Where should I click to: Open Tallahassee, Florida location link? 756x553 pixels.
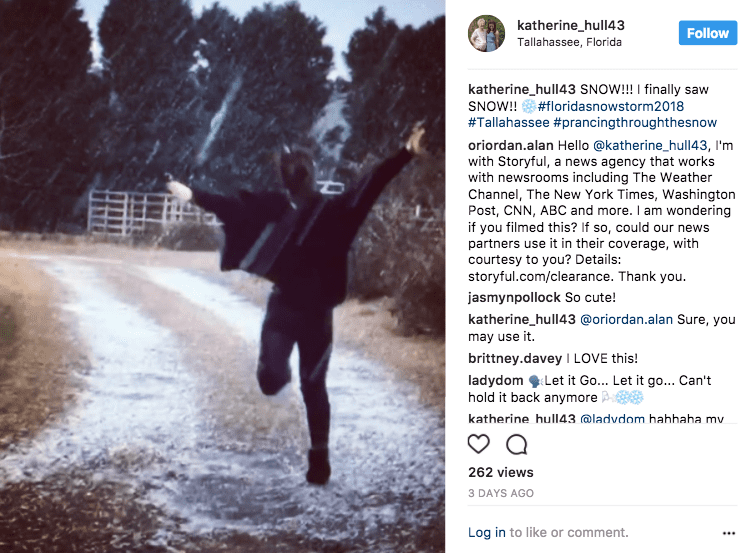pos(569,42)
